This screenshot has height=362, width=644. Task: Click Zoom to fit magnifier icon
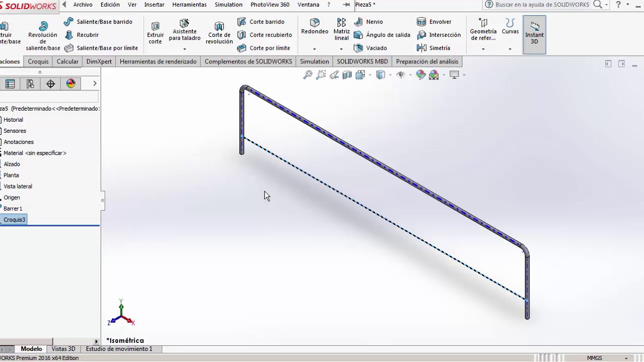pos(307,75)
